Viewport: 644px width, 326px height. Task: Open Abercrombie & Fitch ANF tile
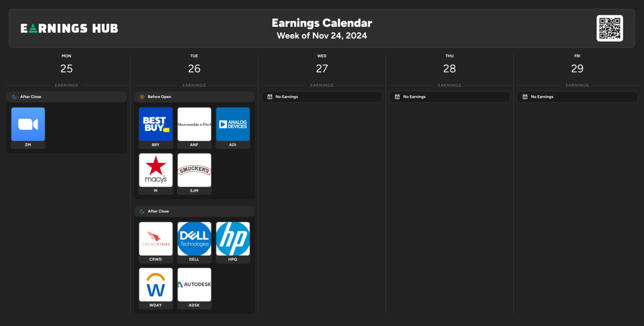tap(194, 128)
